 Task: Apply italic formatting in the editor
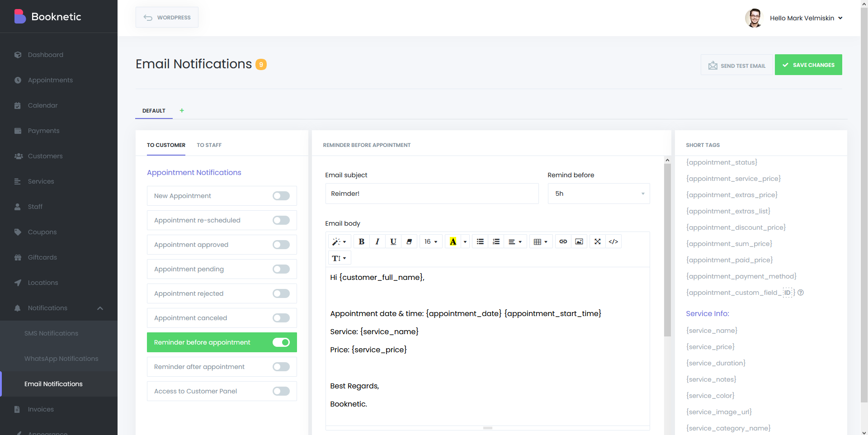[x=377, y=241]
